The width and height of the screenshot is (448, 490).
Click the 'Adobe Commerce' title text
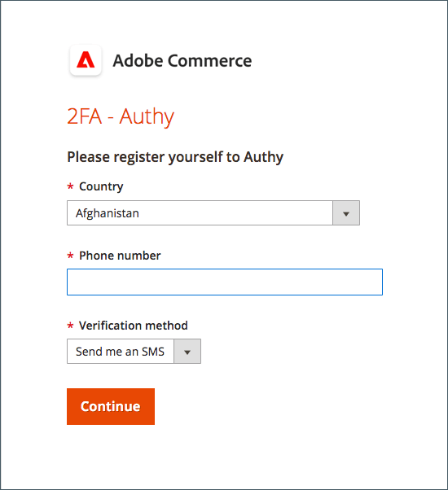pos(182,60)
